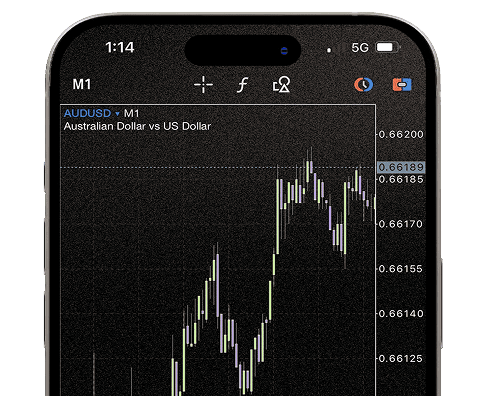The image size is (486, 396).
Task: Tap the battery icon in status bar
Action: click(x=388, y=47)
